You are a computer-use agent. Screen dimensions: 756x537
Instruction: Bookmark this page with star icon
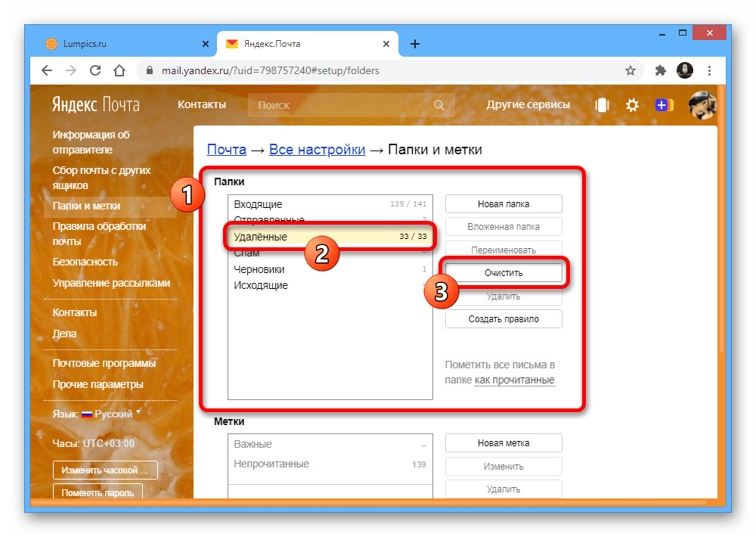[x=631, y=70]
